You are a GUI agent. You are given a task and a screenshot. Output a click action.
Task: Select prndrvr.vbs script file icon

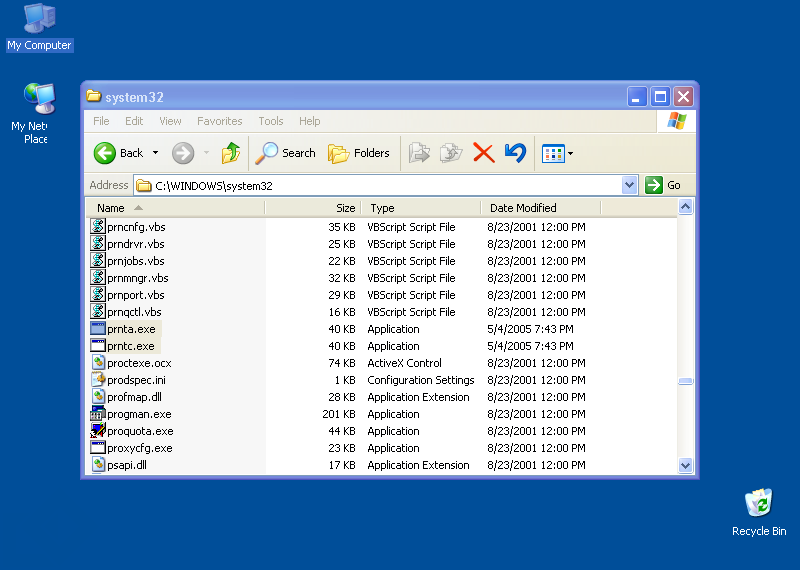click(97, 243)
